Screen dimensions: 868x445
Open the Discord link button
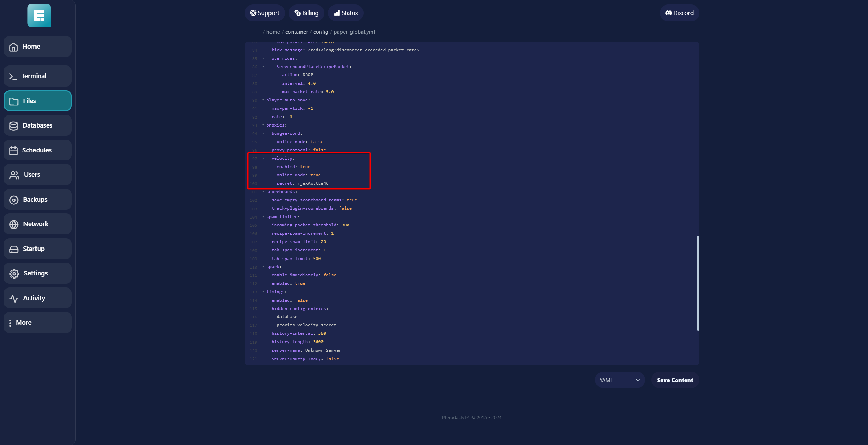coord(679,13)
